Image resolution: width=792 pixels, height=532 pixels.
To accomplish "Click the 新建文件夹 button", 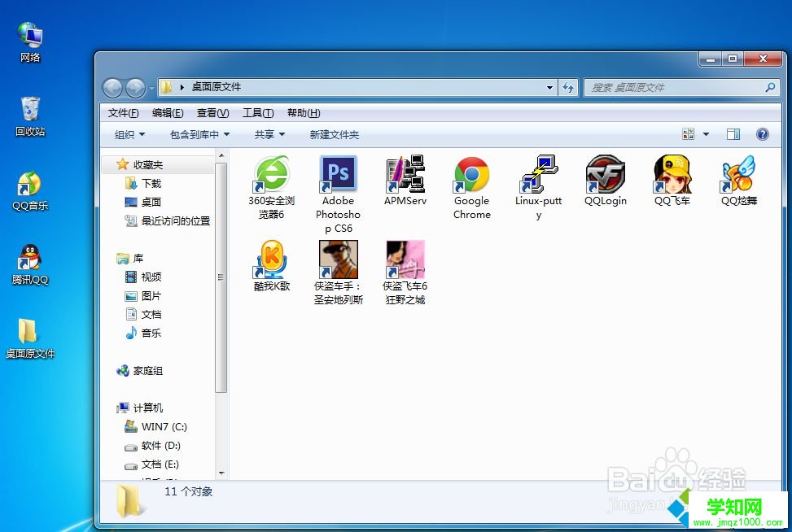I will (x=334, y=135).
